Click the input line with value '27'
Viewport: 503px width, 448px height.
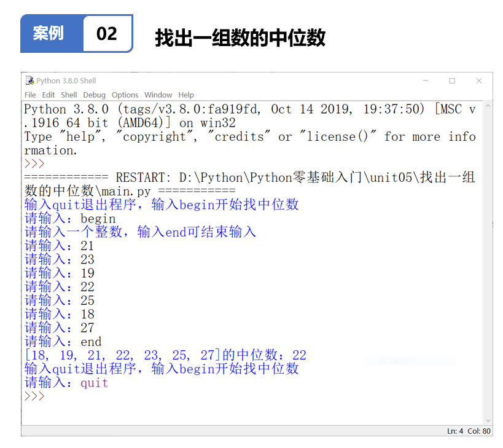point(60,328)
